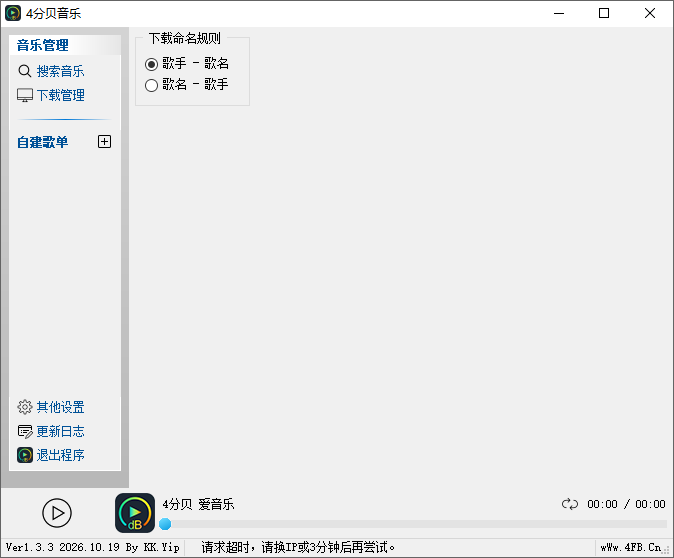
Task: Click the search magnifier icon beside 搜索音乐
Action: pos(25,71)
